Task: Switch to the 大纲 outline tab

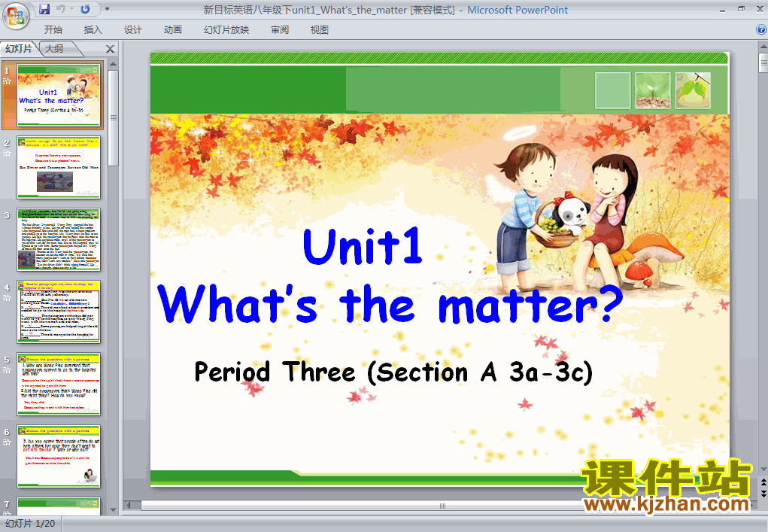Action: click(x=54, y=48)
